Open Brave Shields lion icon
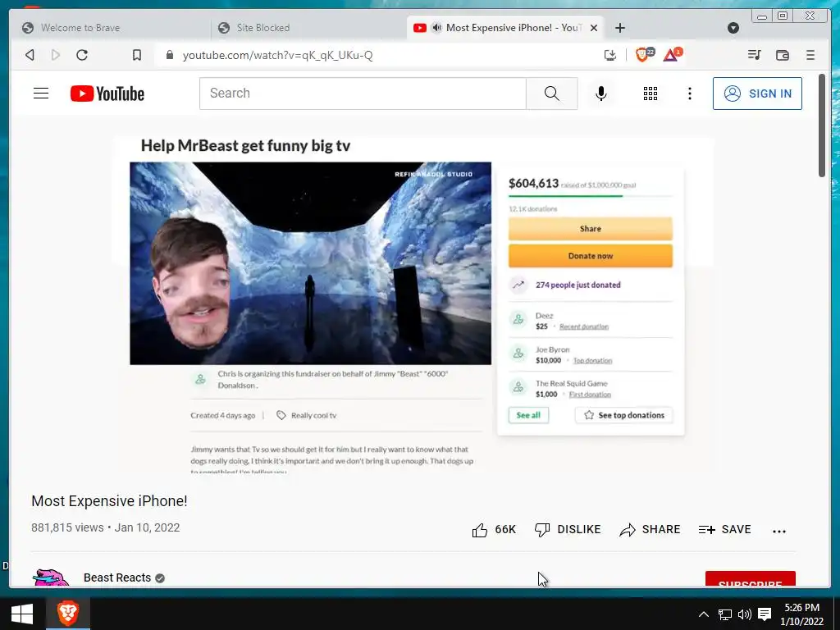The height and width of the screenshot is (630, 840). click(x=644, y=54)
